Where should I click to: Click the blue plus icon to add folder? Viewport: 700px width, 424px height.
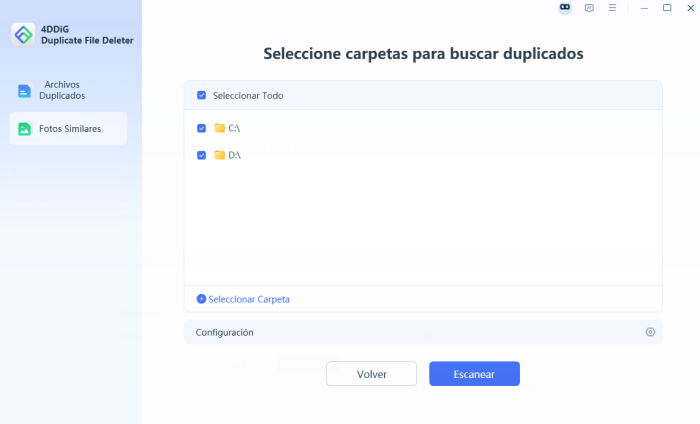point(201,299)
